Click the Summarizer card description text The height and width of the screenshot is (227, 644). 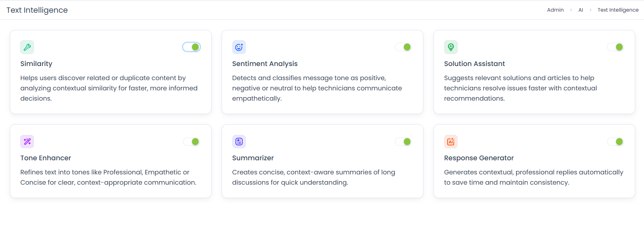pos(313,177)
